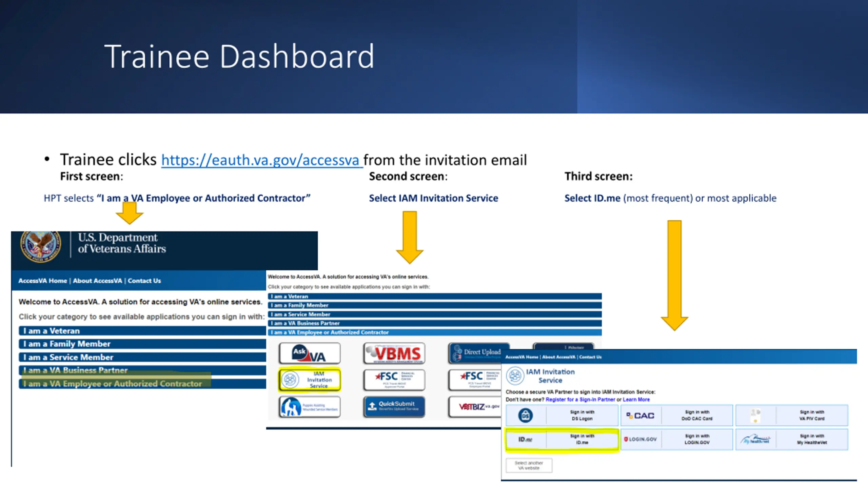Open Contact Us on the third screen
This screenshot has width=868, height=488.
[590, 357]
